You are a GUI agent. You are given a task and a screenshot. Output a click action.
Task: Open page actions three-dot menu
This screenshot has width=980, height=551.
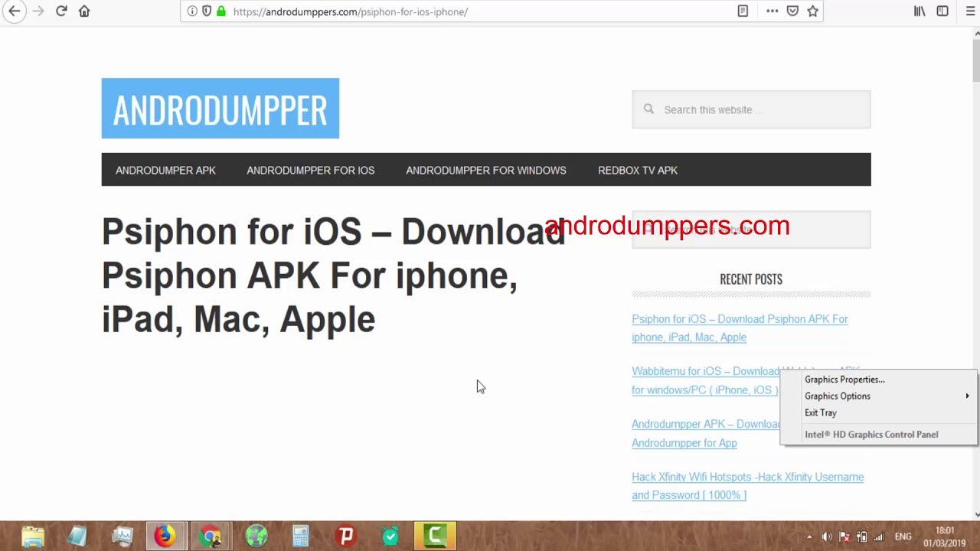(x=772, y=11)
